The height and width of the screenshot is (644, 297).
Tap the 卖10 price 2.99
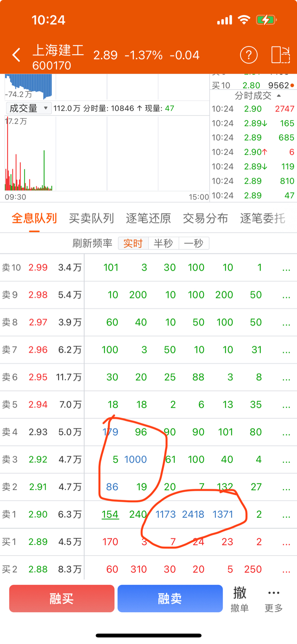38,267
